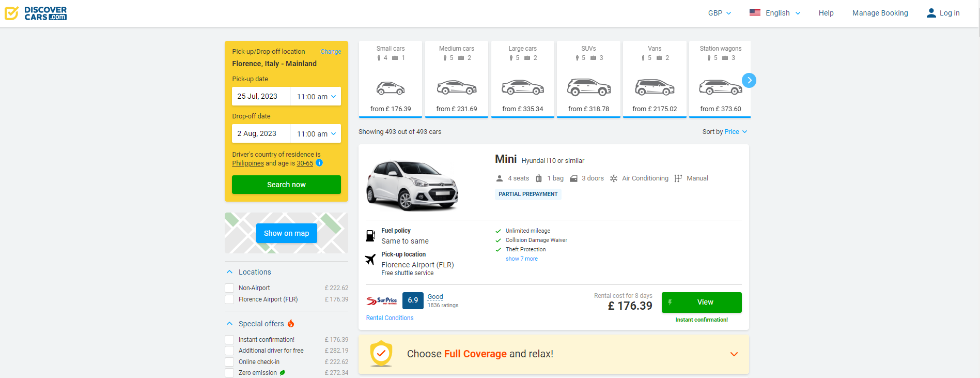Expand the Full Coverage banner chevron

734,354
